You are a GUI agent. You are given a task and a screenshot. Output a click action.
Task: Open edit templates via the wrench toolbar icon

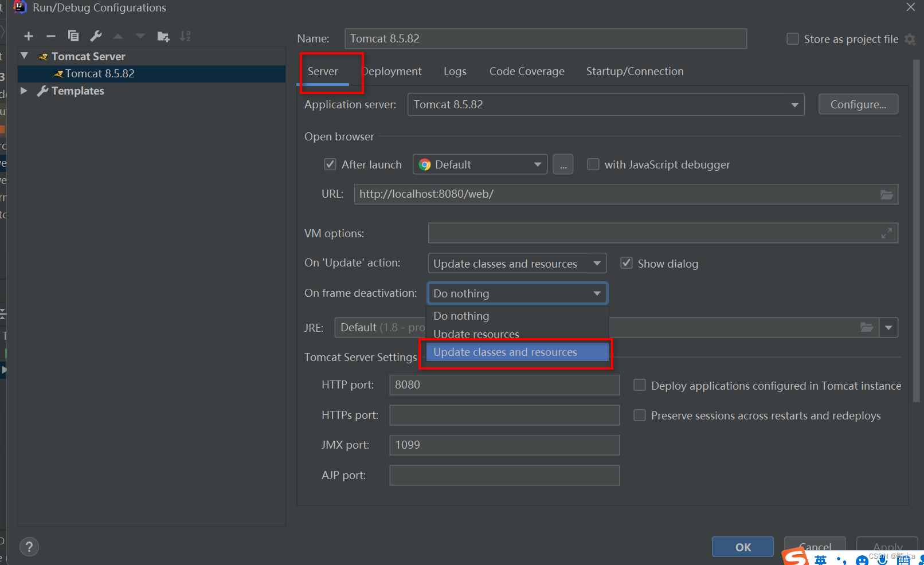(96, 36)
